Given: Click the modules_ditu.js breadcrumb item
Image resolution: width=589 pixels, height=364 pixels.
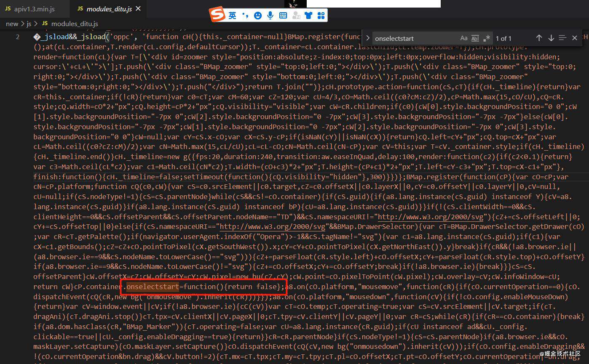Looking at the screenshot, I should [75, 24].
